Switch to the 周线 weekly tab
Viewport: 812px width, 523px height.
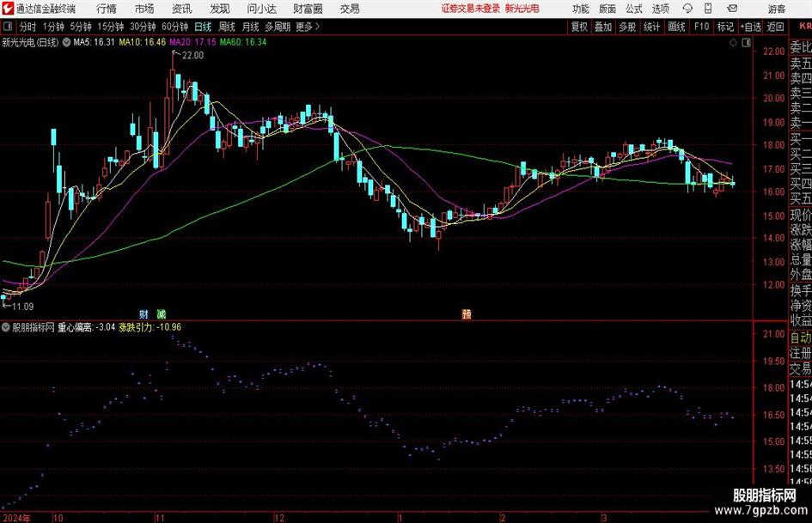point(227,27)
